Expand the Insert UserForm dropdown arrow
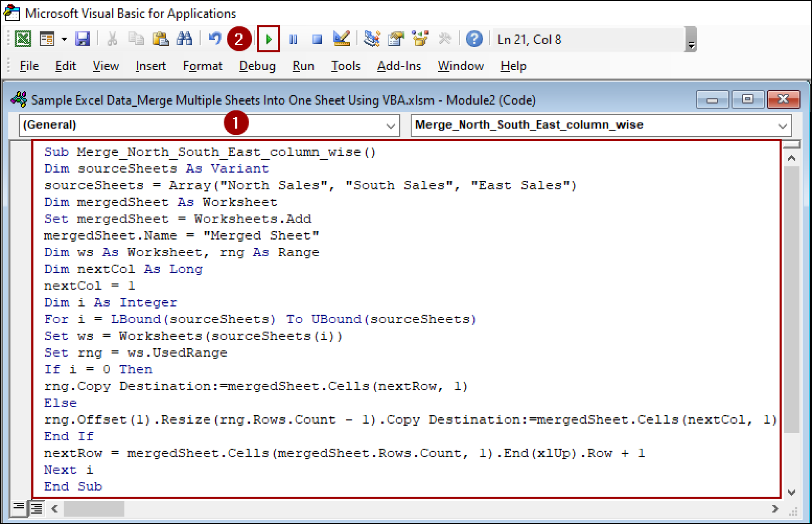The image size is (812, 524). pos(63,39)
